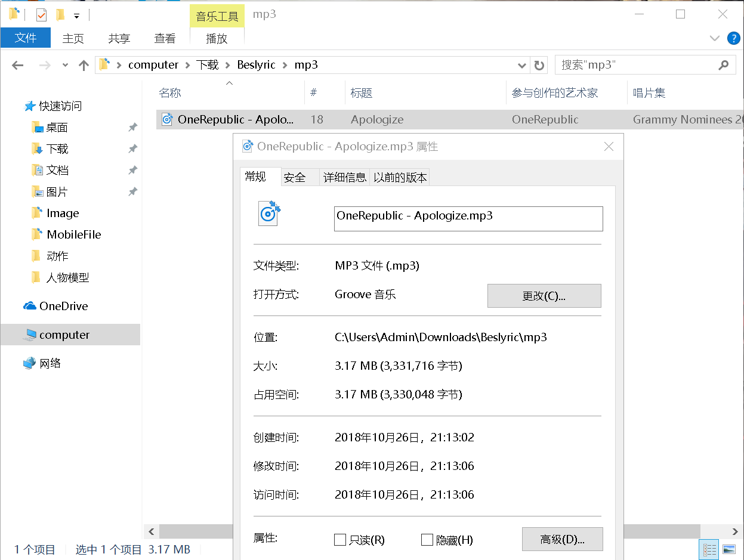Switch to large thumbnails view icon
The width and height of the screenshot is (744, 560).
tap(729, 549)
